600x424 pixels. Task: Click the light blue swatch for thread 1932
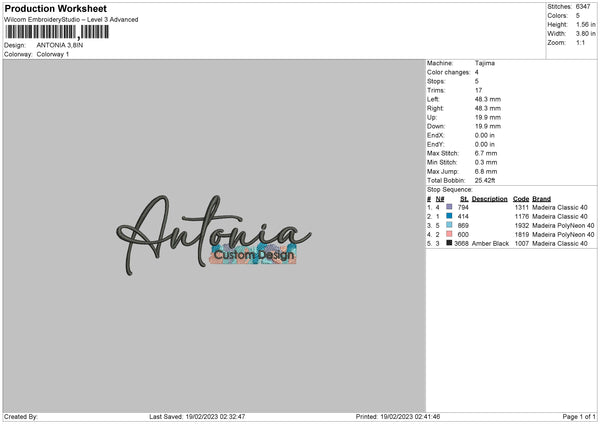(449, 225)
